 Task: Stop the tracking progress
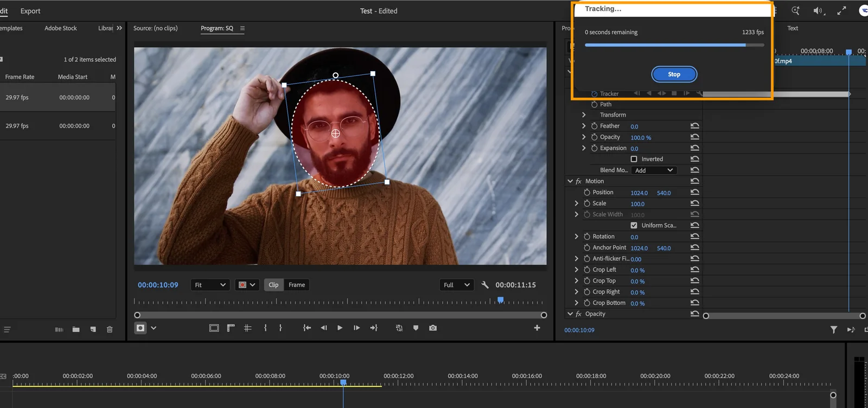[x=674, y=74]
